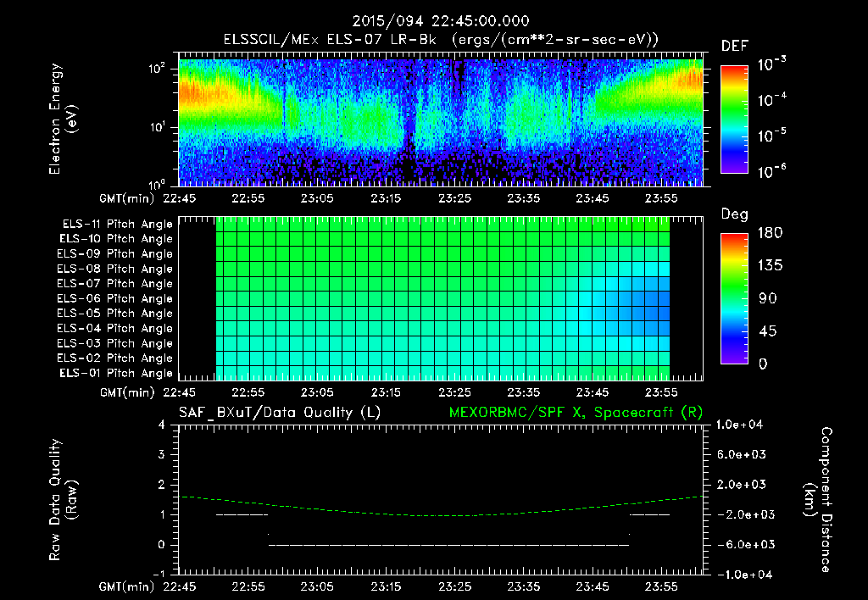
Task: Click the 10^1 energy tick label
Action: [157, 127]
